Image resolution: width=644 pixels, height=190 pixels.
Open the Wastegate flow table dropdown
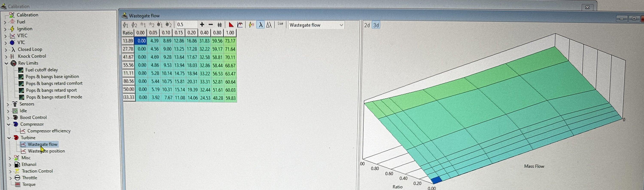tap(341, 25)
